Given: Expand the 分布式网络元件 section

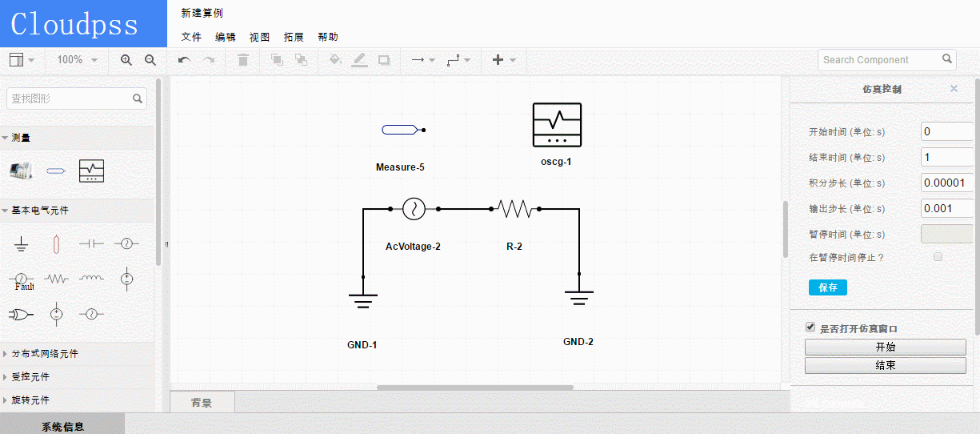Looking at the screenshot, I should tap(76, 353).
